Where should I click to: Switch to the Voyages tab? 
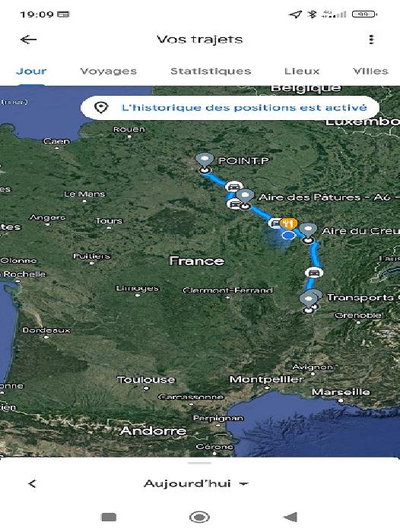108,71
